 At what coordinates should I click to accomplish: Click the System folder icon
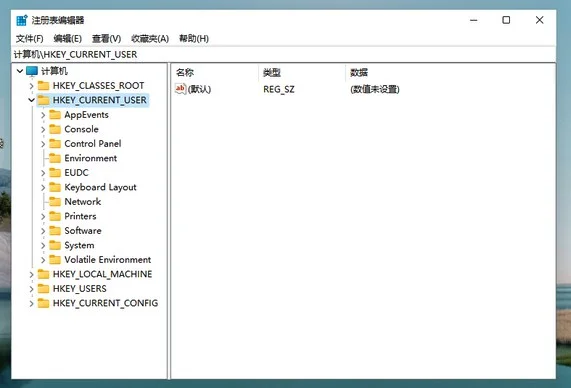tap(55, 245)
